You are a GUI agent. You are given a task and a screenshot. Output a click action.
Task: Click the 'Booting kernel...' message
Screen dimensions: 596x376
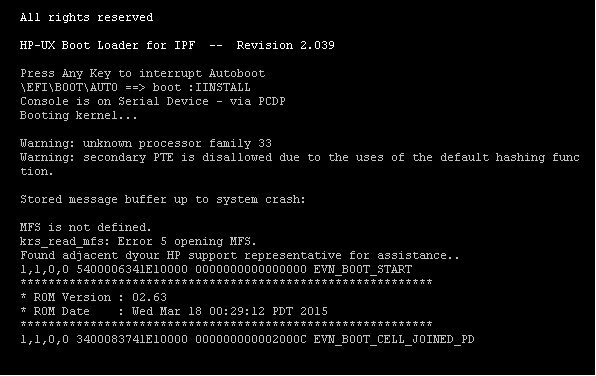(x=79, y=116)
